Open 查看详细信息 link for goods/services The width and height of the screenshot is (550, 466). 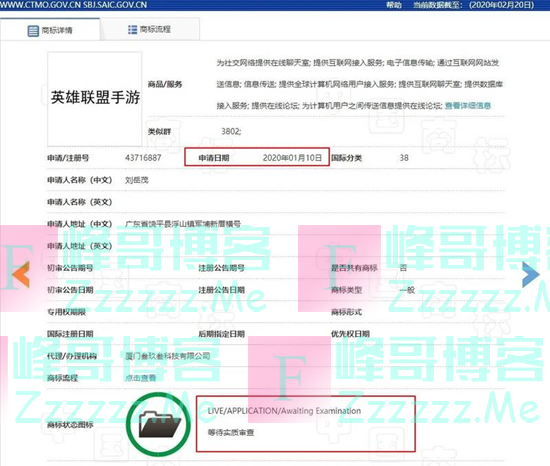(x=468, y=106)
